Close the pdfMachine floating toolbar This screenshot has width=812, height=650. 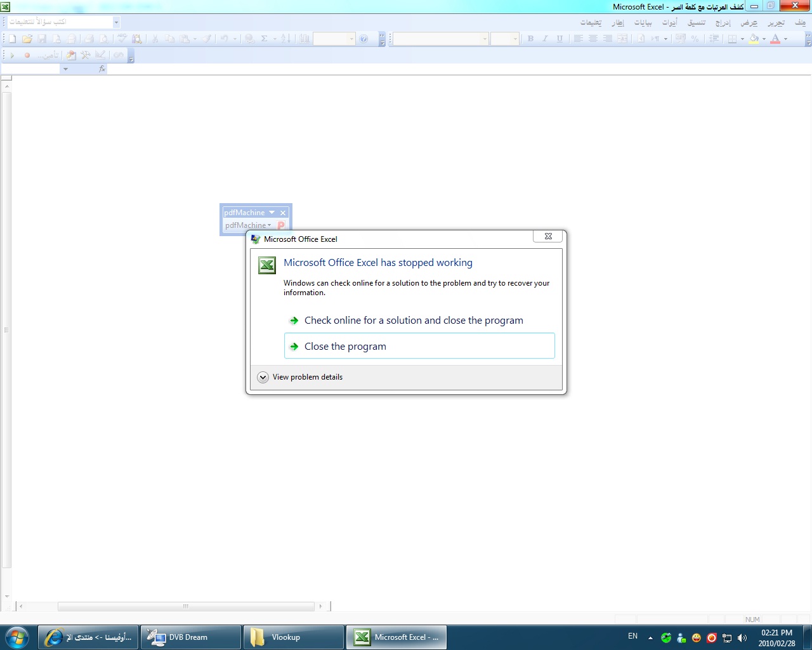pyautogui.click(x=283, y=213)
